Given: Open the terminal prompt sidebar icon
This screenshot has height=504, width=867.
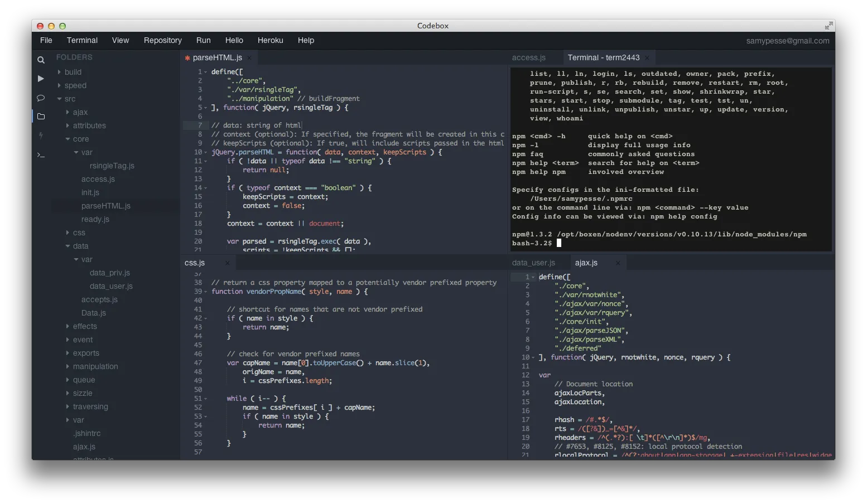Looking at the screenshot, I should tap(41, 154).
